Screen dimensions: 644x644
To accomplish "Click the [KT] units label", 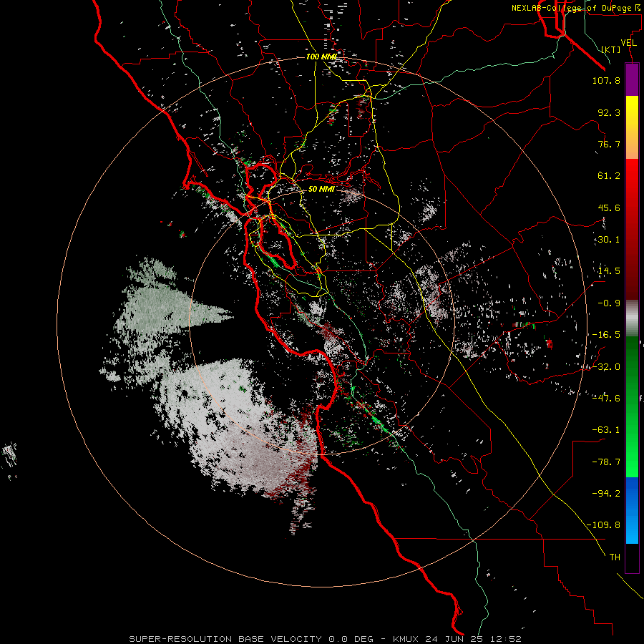I will tap(611, 49).
